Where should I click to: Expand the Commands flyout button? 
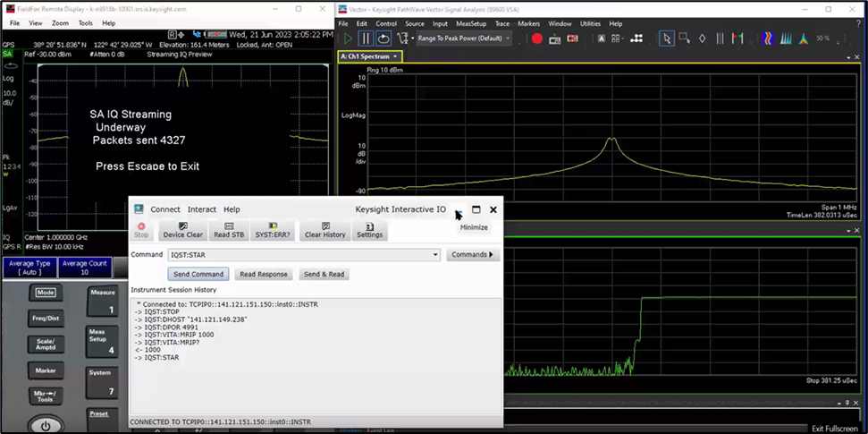pyautogui.click(x=472, y=255)
